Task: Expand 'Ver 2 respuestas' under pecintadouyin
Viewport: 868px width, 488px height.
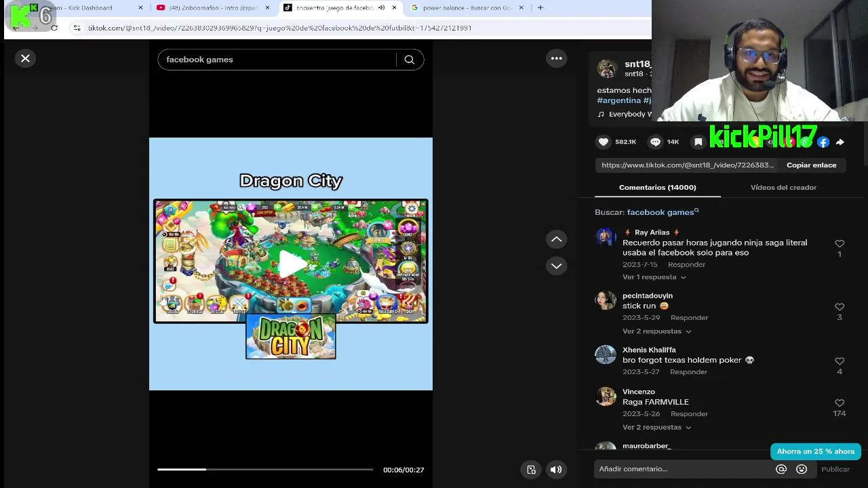Action: click(657, 331)
